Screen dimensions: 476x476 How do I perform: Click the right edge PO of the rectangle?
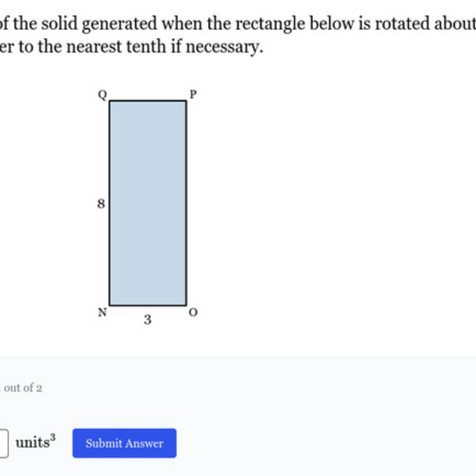coord(186,203)
